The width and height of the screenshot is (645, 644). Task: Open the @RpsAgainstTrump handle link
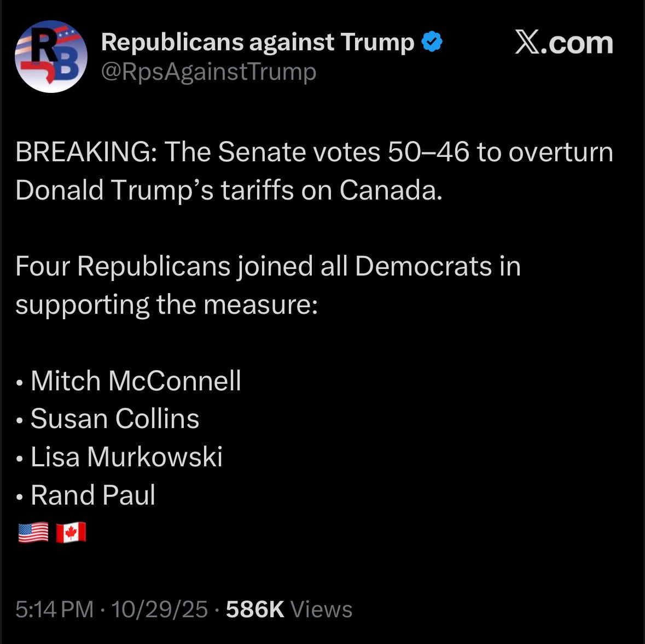tap(208, 72)
